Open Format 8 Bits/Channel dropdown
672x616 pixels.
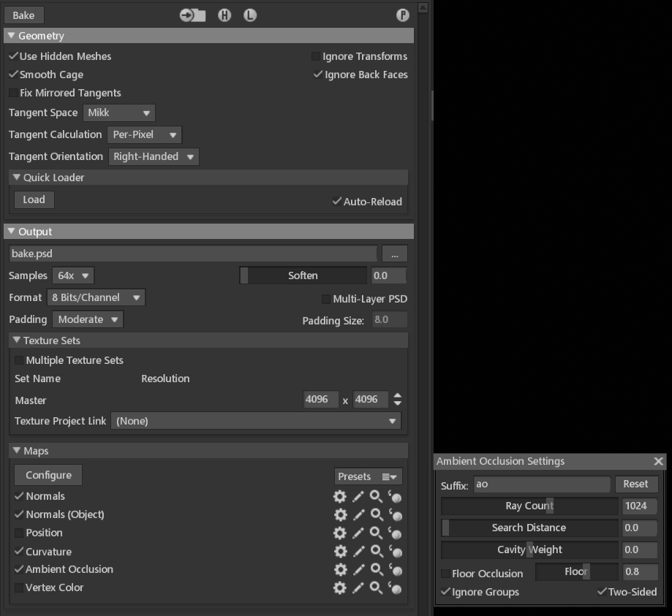(x=97, y=297)
